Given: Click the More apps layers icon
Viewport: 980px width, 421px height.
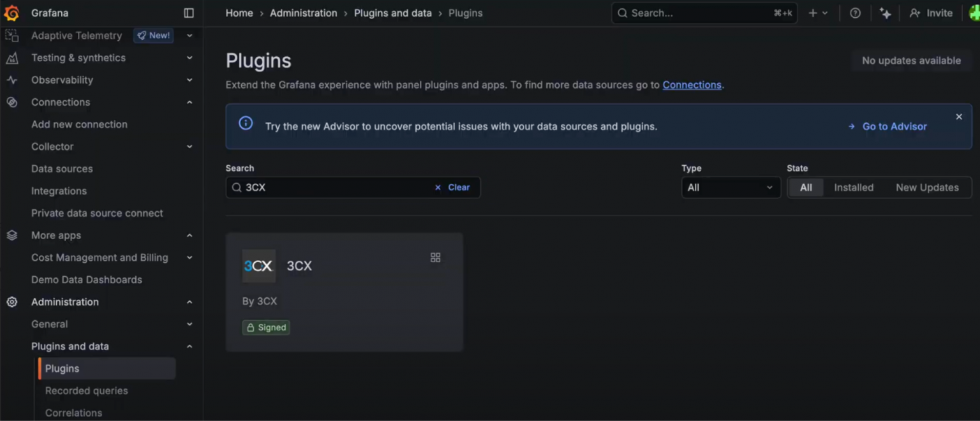Looking at the screenshot, I should point(11,235).
